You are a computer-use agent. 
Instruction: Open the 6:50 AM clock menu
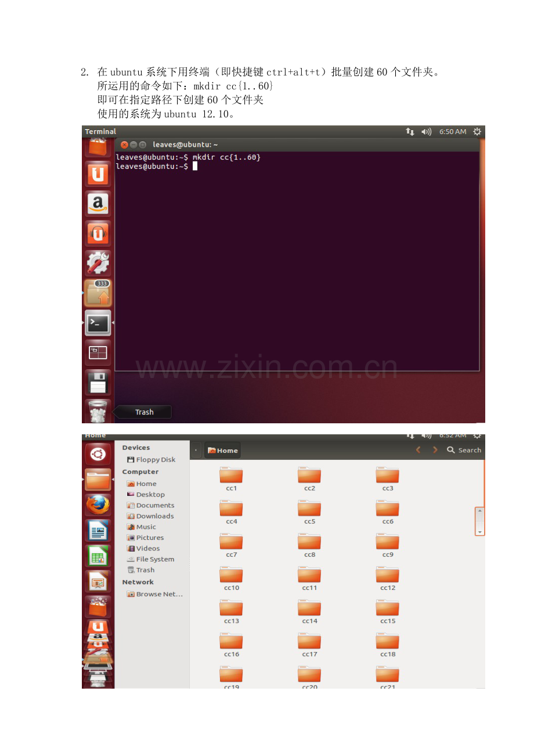pyautogui.click(x=452, y=132)
